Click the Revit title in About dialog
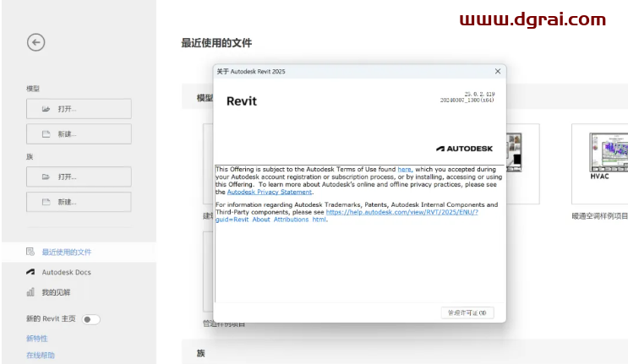The image size is (628, 364). coord(242,101)
